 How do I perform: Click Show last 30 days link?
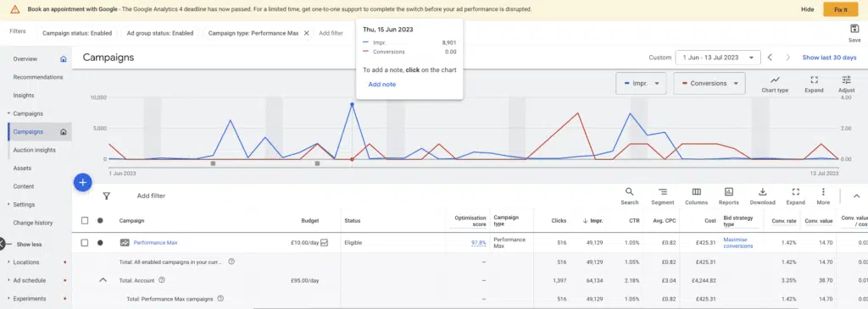point(829,58)
